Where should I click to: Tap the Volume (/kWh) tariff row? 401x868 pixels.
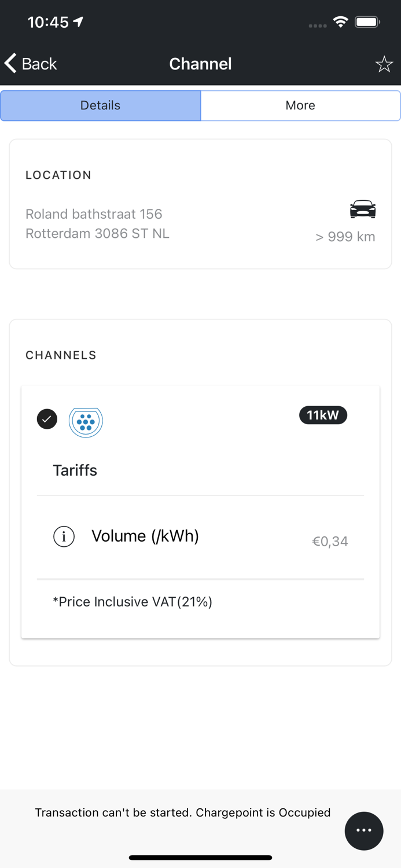coord(145,536)
